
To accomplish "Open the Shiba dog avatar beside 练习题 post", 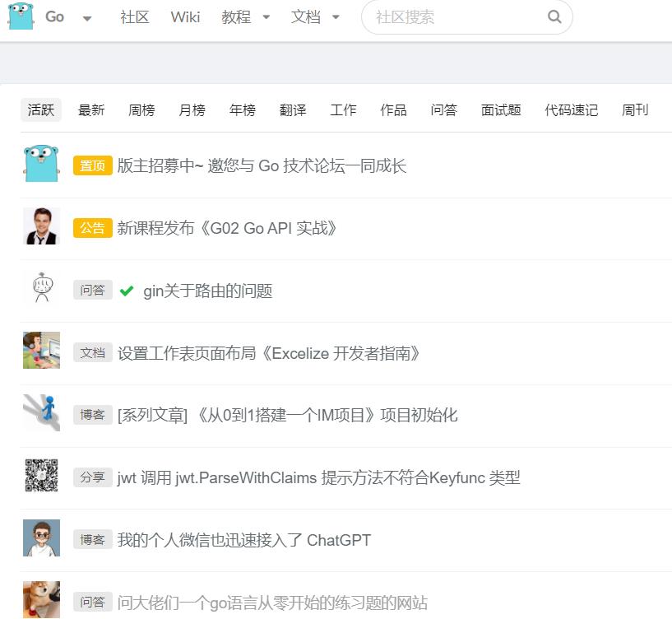I will coord(41,600).
